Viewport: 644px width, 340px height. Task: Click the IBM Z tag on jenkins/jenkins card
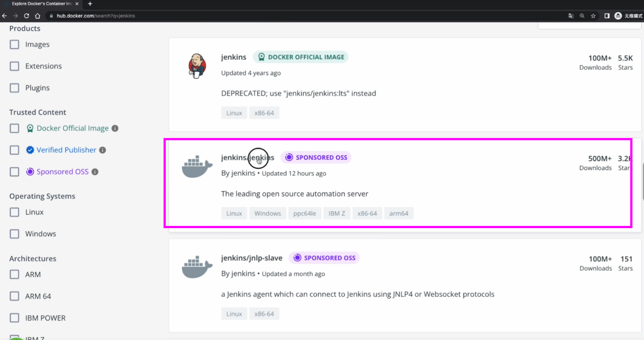337,213
